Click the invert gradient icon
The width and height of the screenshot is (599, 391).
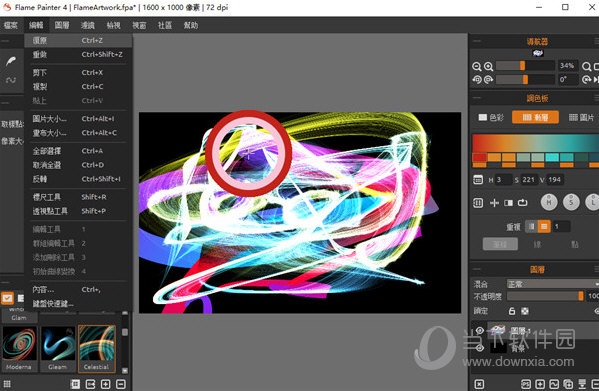[x=508, y=203]
